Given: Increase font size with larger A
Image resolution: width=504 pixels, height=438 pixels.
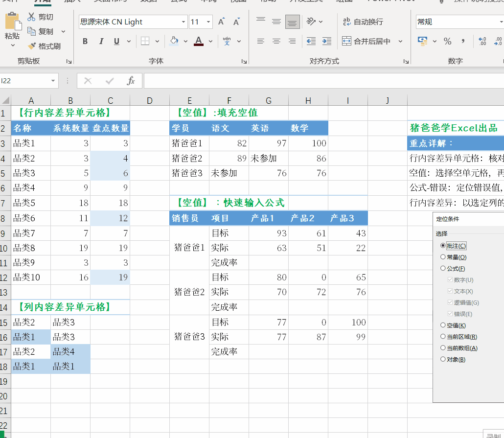Looking at the screenshot, I should (x=221, y=22).
